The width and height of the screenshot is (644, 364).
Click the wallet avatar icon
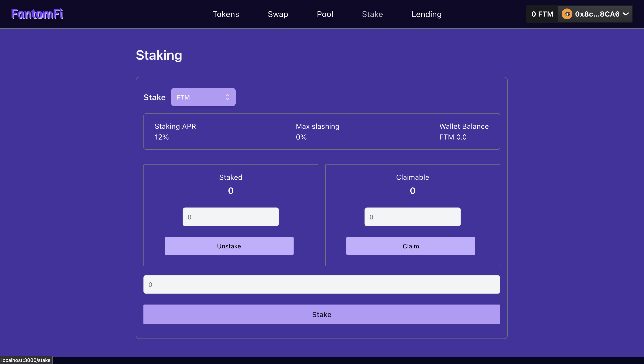(x=567, y=14)
